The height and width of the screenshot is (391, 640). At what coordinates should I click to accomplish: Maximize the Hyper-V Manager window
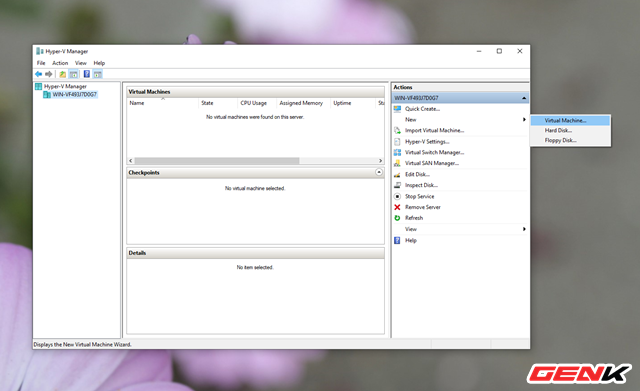[x=499, y=51]
